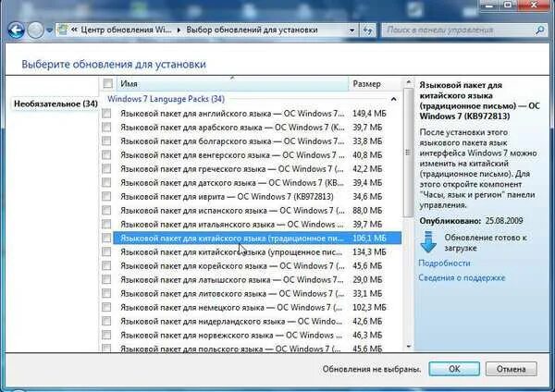Screen dimensions: 555x392
Task: Click the scroll up arrow of updates list
Action: (x=409, y=82)
